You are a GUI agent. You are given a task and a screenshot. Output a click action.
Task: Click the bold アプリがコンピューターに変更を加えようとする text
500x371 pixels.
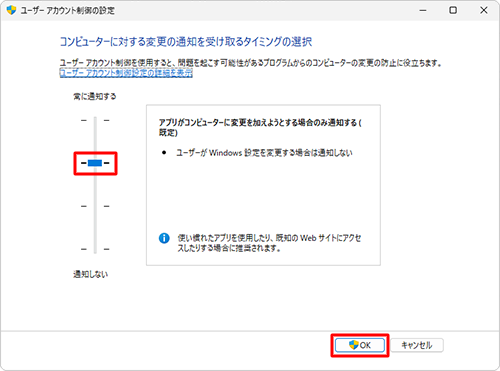click(260, 127)
